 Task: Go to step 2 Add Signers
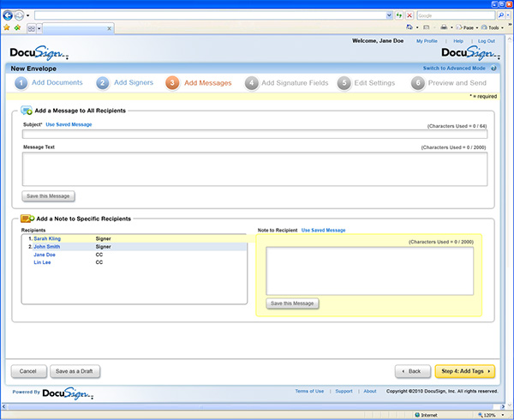click(124, 82)
